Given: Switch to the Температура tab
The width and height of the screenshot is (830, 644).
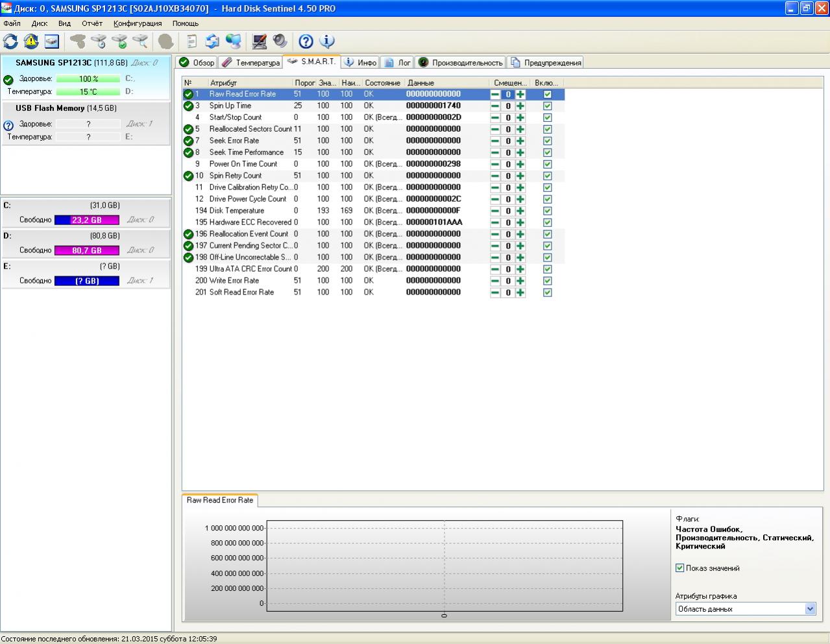Looking at the screenshot, I should (250, 62).
